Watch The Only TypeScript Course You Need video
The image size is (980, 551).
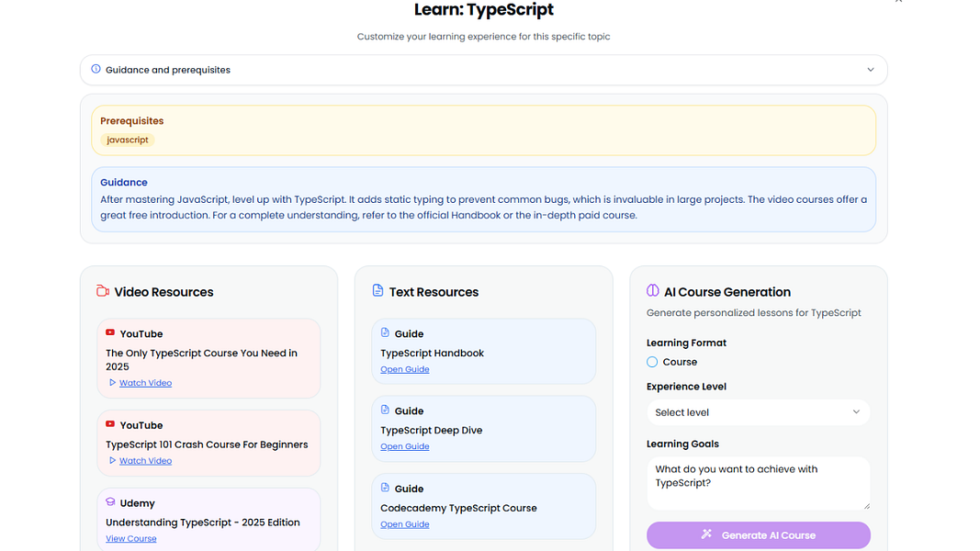pos(145,383)
